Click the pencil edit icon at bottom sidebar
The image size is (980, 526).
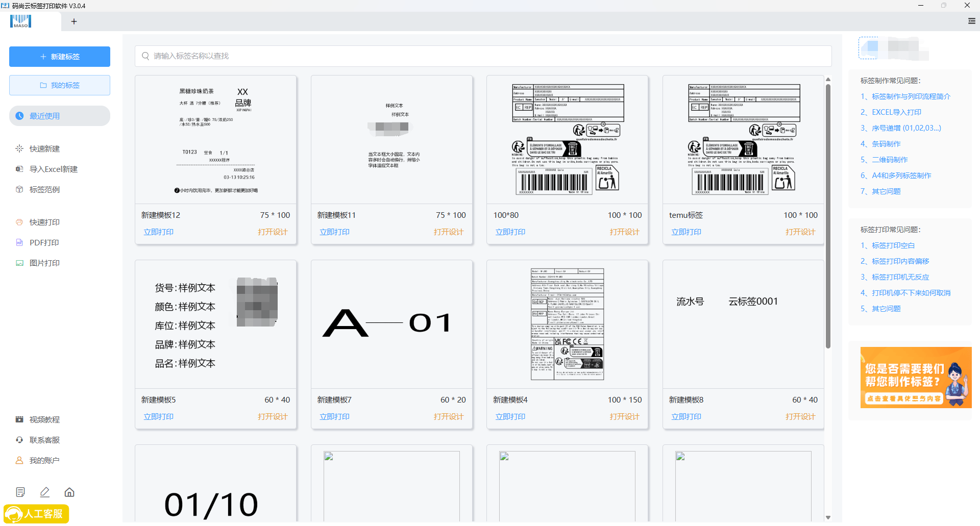tap(45, 492)
